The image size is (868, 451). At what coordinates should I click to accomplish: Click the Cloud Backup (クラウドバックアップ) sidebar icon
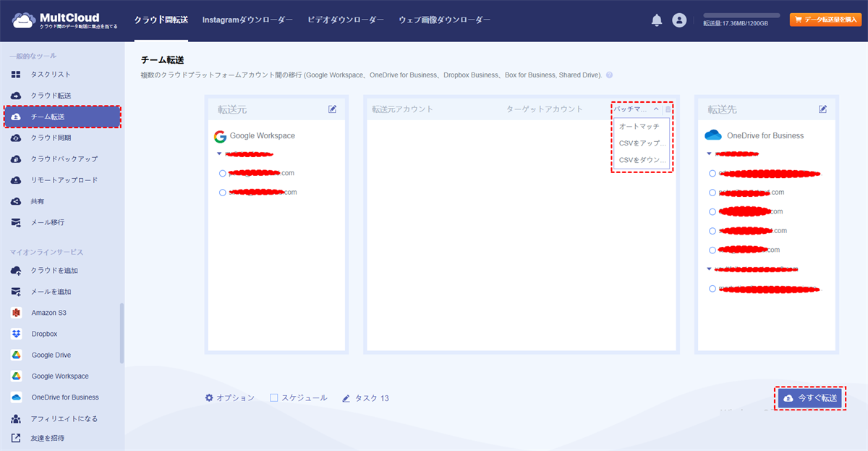(16, 159)
